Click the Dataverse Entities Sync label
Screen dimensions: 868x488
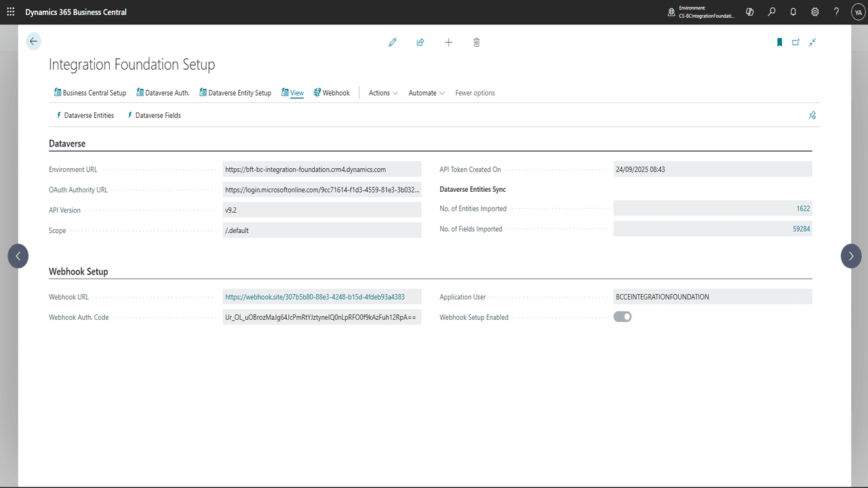(x=473, y=189)
